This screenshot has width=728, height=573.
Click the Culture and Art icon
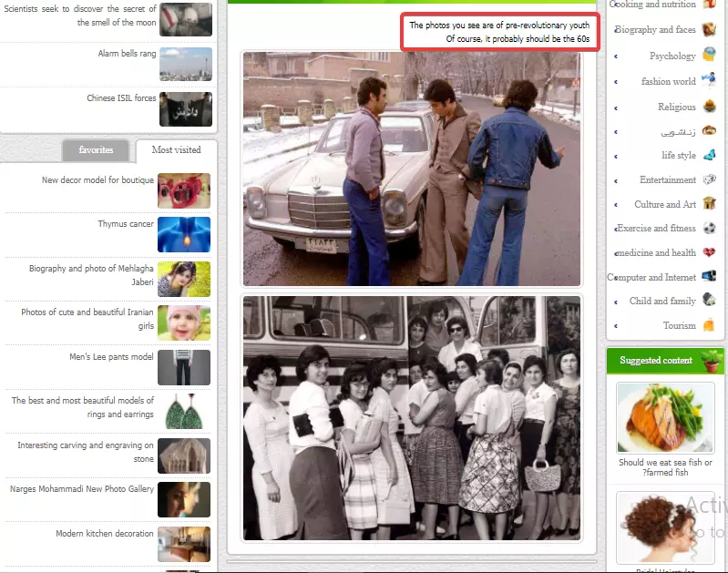click(x=709, y=203)
